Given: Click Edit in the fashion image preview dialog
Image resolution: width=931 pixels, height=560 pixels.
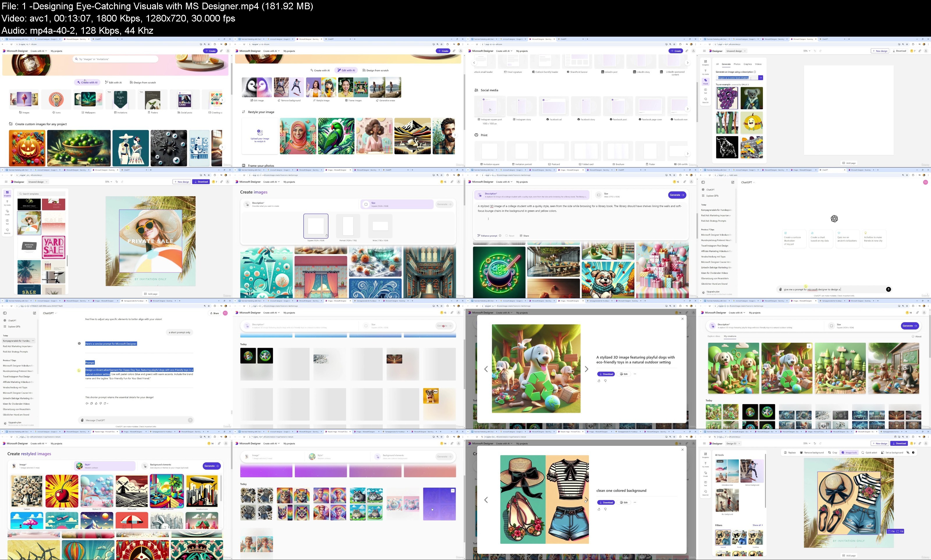Looking at the screenshot, I should point(624,502).
